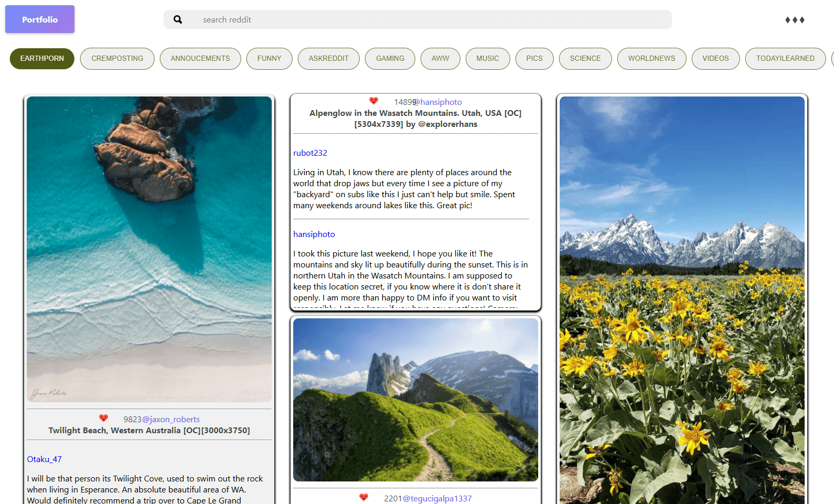Open the Twilight Beach aerial photo
Viewport: 834px width, 504px height.
click(149, 249)
